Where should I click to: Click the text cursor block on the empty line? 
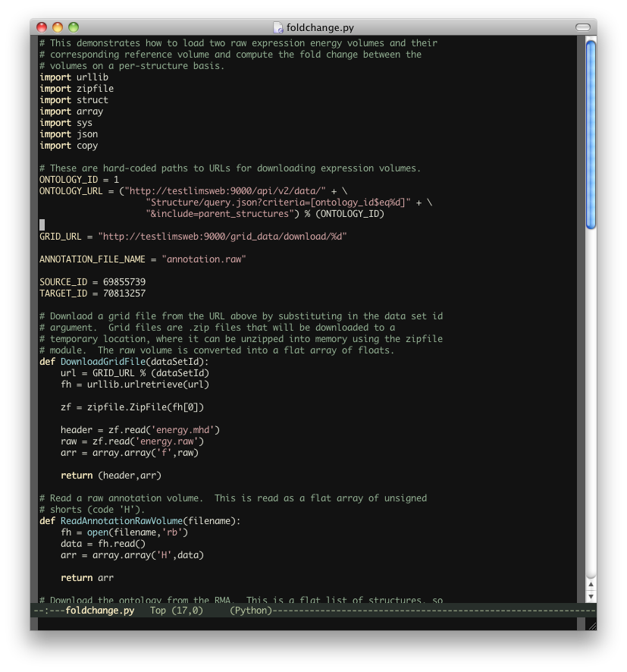click(x=42, y=225)
